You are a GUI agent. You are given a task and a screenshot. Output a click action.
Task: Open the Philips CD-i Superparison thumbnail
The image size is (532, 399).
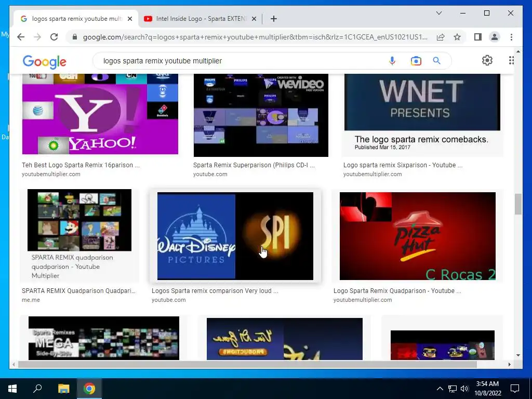[261, 115]
